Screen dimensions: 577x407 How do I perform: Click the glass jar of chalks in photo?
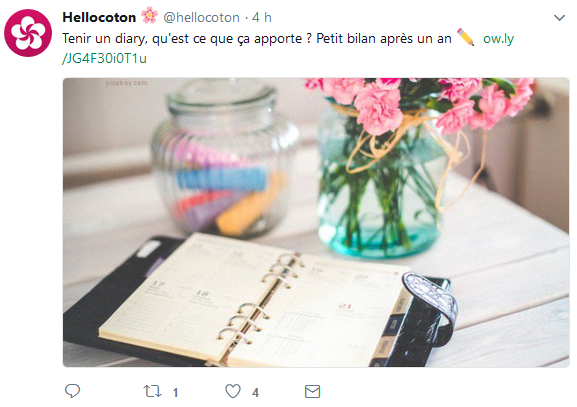(223, 158)
